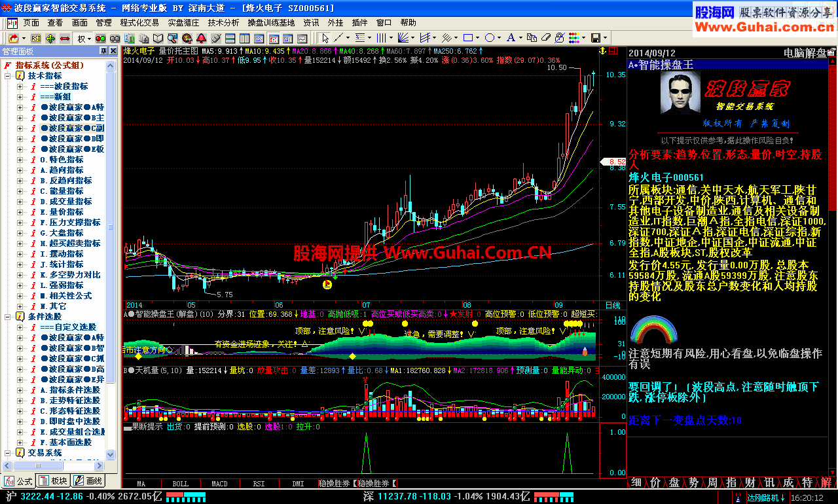Select F.压力支撑指标 in the tree

pos(70,223)
